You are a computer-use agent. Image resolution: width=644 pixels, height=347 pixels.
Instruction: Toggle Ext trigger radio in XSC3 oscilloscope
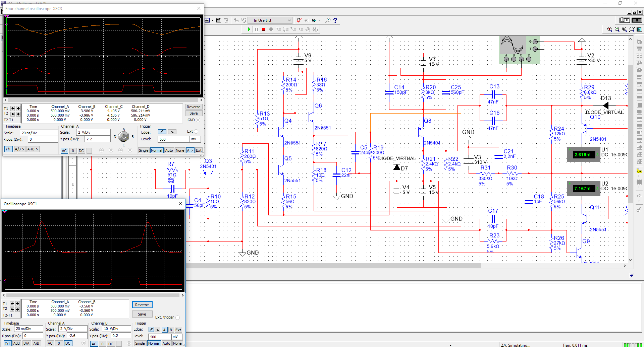[196, 131]
